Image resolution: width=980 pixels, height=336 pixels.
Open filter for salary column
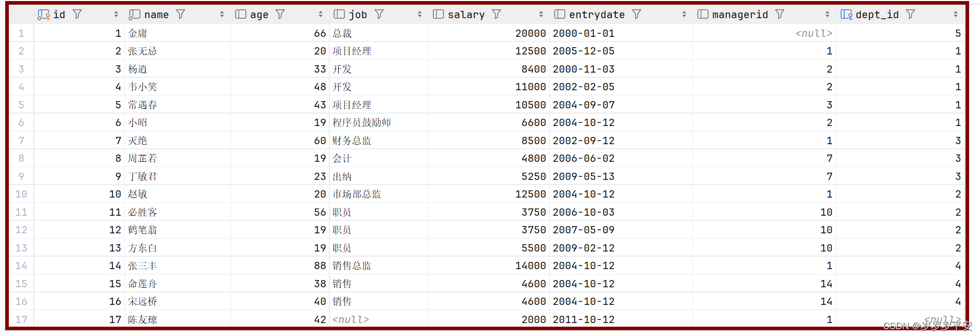496,15
